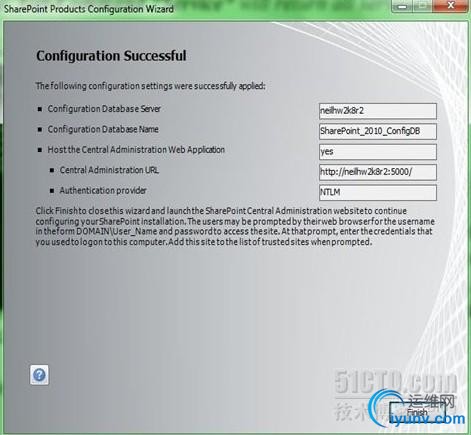Click the 'SharePoint Products Configuration Wizard' title
Viewport: 471px width, 435px height.
pos(89,9)
